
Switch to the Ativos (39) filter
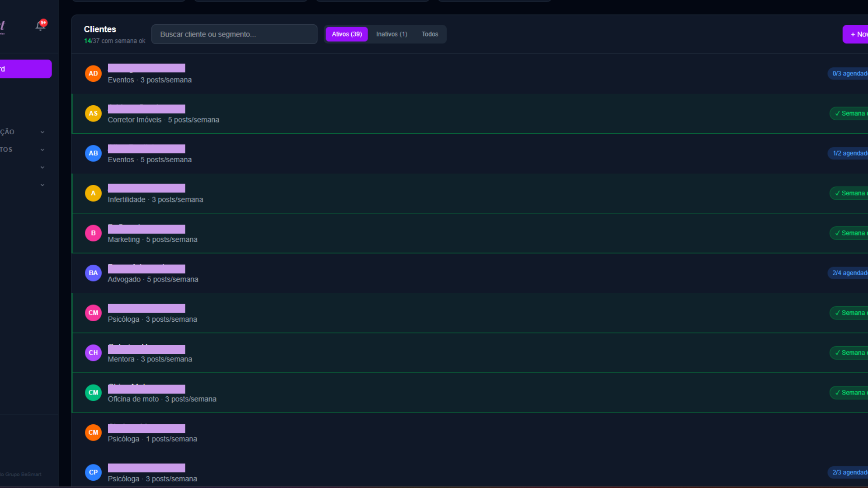[346, 34]
